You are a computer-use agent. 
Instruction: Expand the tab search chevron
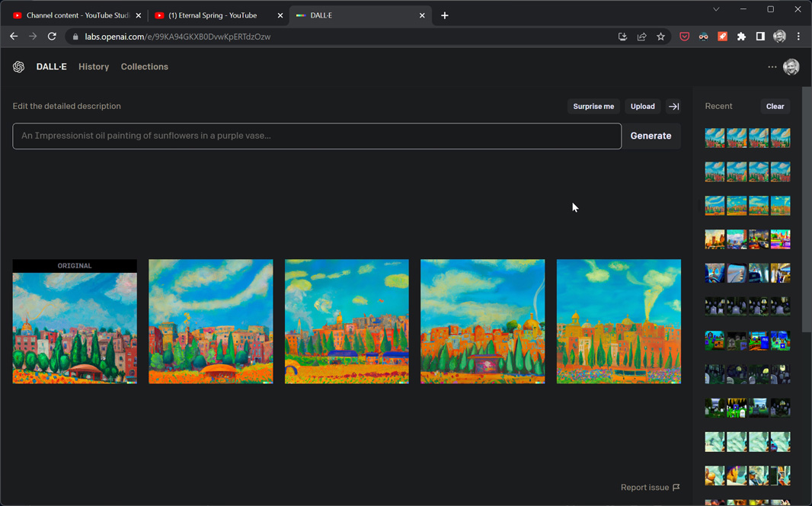(716, 10)
